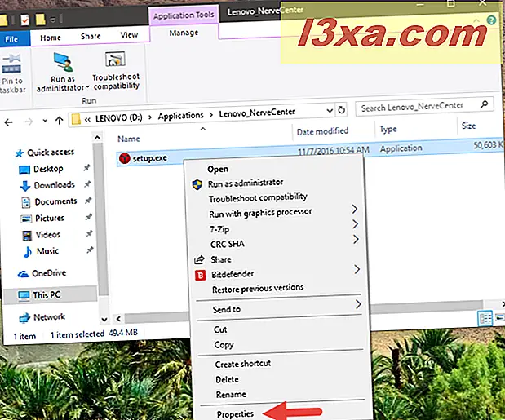Open recent locations dropdown arrow

[45, 121]
